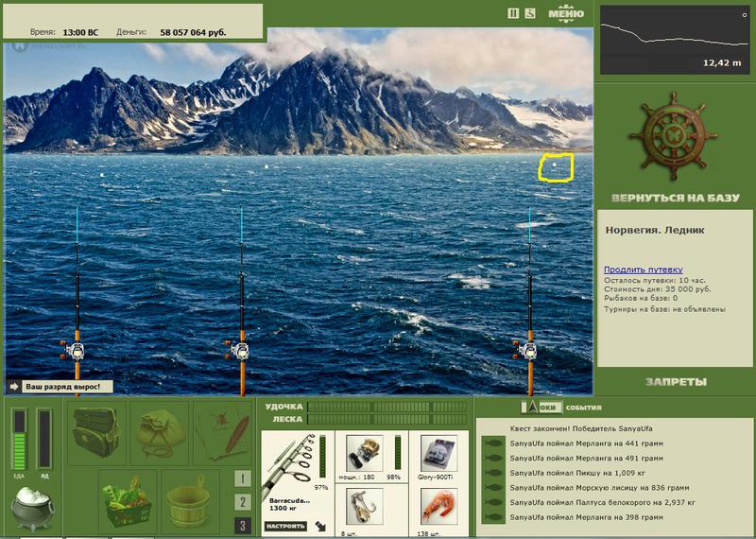Open the ЗАПРЕТЫ section

click(676, 382)
